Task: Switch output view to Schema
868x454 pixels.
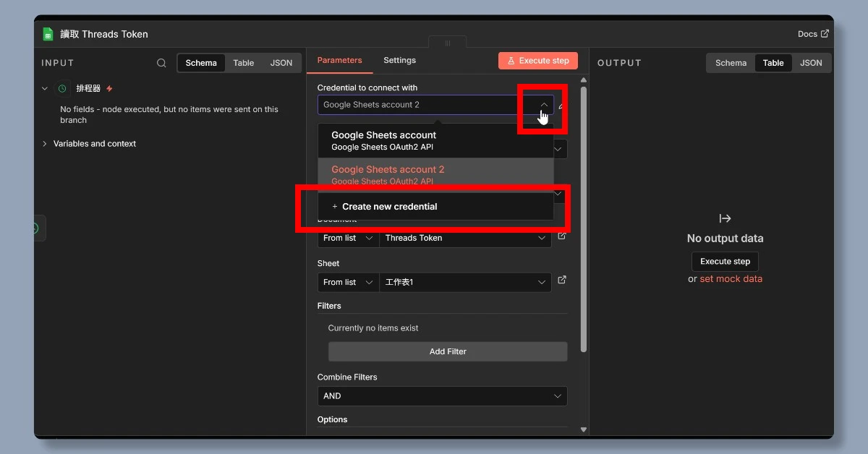Action: click(731, 63)
